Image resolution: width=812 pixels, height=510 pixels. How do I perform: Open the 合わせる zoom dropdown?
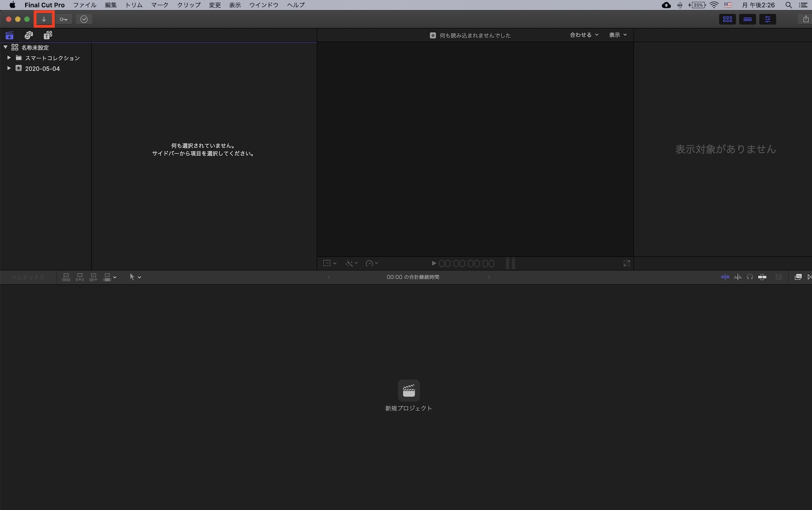[x=584, y=35]
